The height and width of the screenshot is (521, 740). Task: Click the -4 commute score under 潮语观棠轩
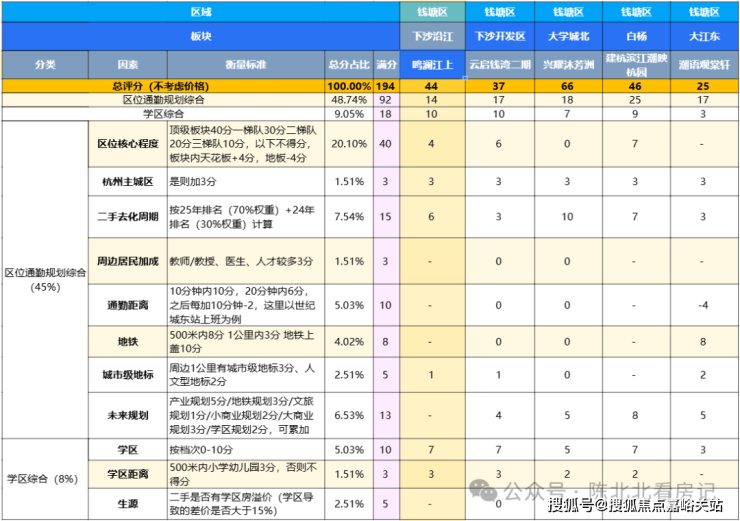[x=703, y=305]
